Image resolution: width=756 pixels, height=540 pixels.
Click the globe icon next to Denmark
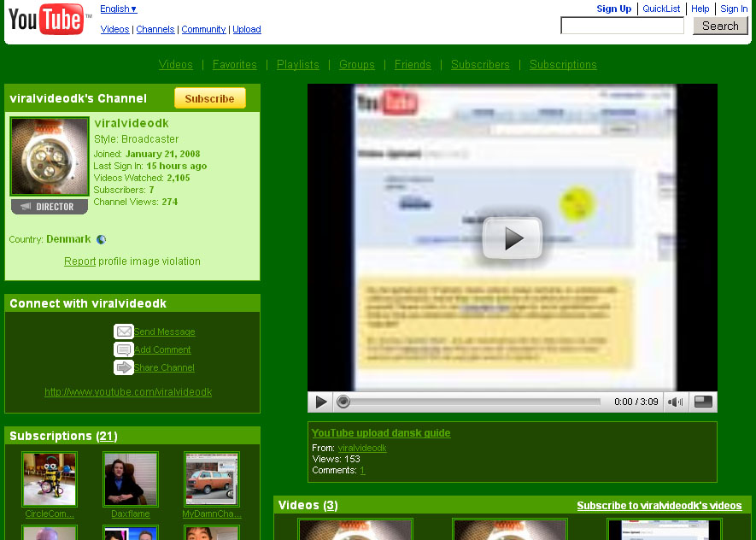click(102, 240)
